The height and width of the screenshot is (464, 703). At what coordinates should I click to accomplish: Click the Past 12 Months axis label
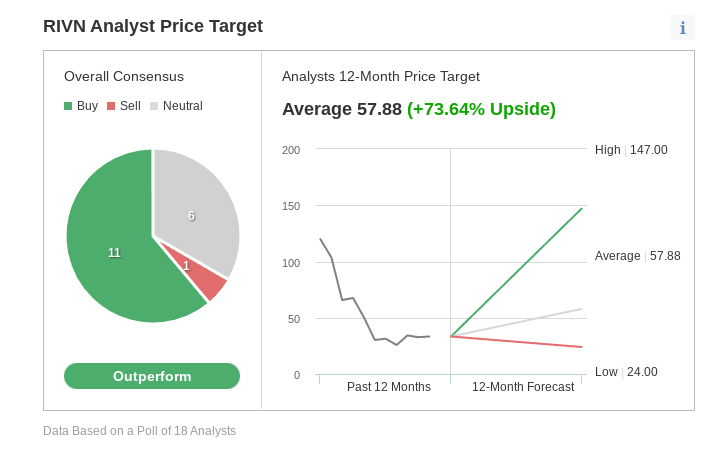[x=389, y=387]
